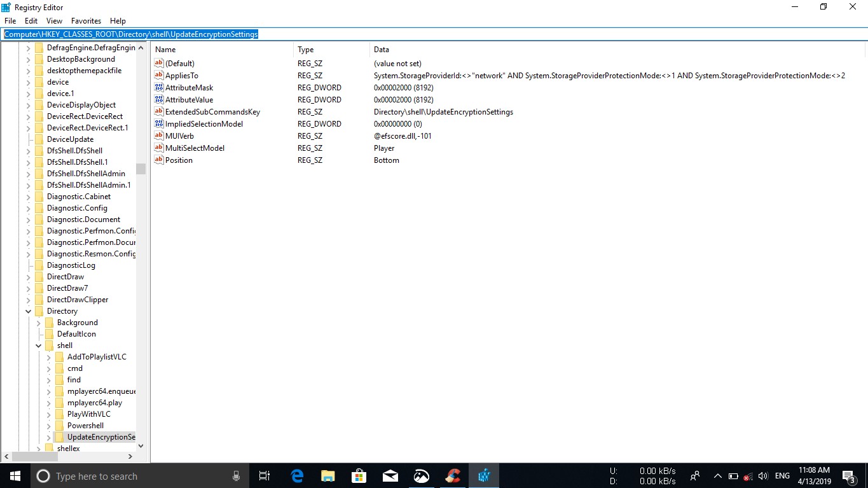Open the Action Center notifications

point(849,476)
